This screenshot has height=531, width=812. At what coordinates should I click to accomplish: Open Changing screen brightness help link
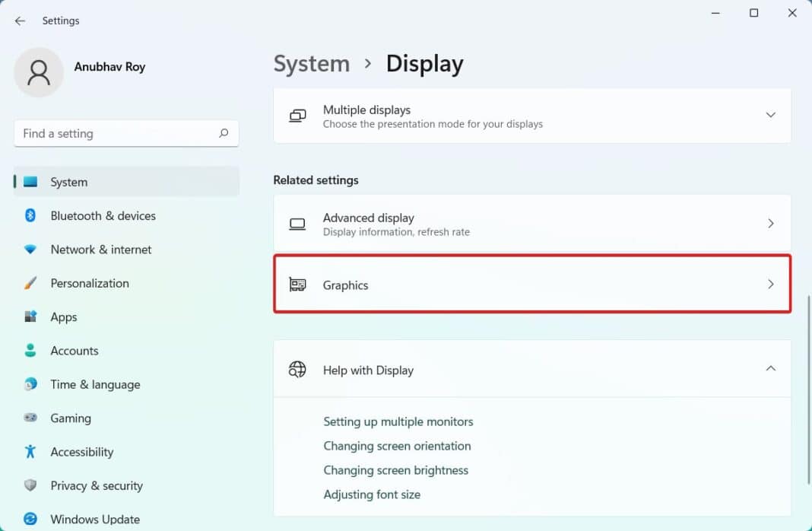[x=395, y=470]
